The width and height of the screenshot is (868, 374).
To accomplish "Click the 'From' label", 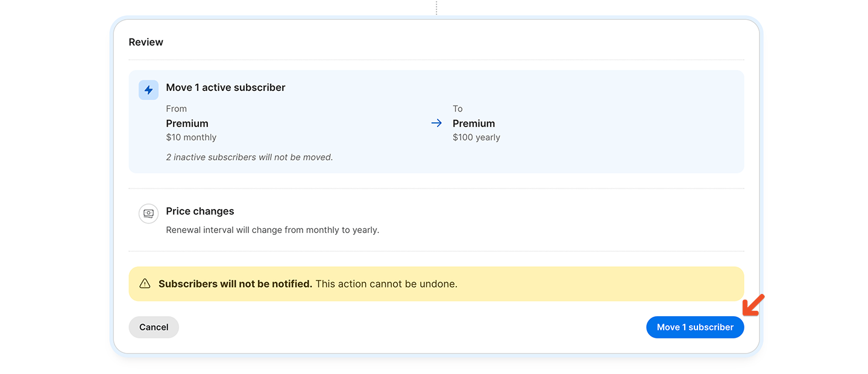I will 176,108.
